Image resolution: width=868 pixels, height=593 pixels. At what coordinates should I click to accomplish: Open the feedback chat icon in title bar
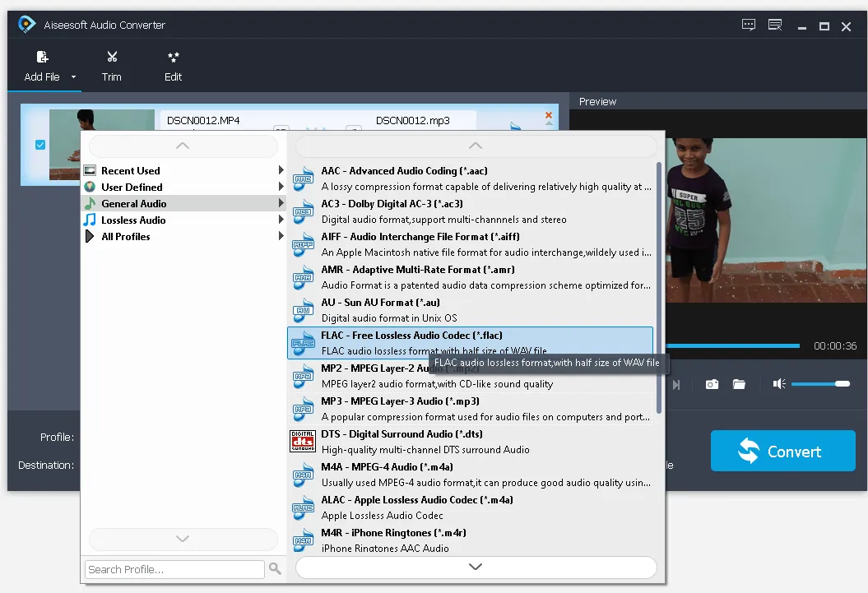point(749,25)
